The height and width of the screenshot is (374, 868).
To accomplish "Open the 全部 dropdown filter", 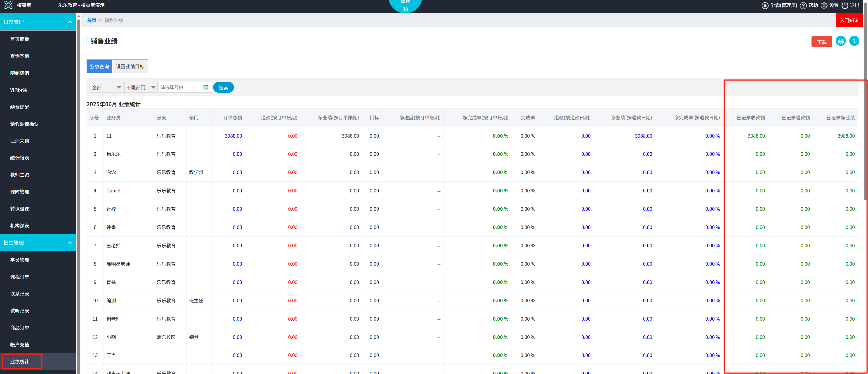I will coord(106,88).
